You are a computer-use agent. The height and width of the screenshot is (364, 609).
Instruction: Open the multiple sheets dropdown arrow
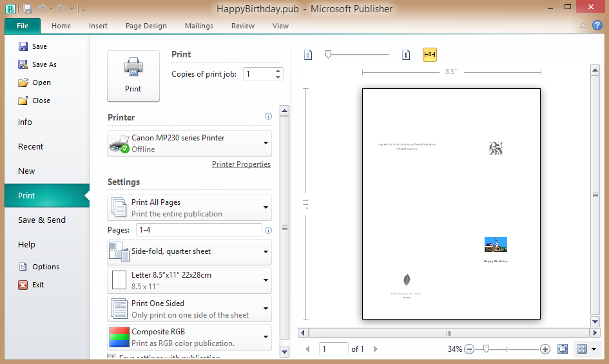(x=594, y=349)
